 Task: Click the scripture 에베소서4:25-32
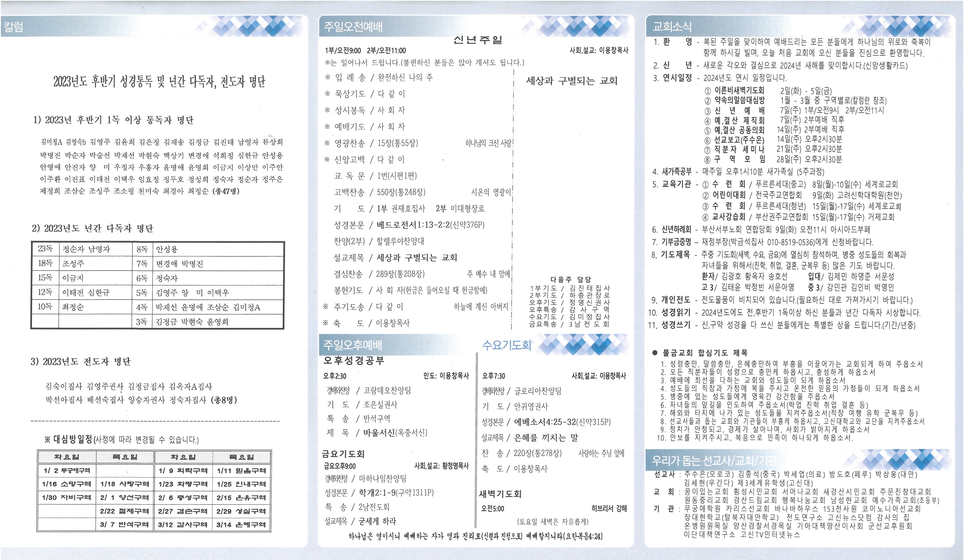pyautogui.click(x=545, y=422)
